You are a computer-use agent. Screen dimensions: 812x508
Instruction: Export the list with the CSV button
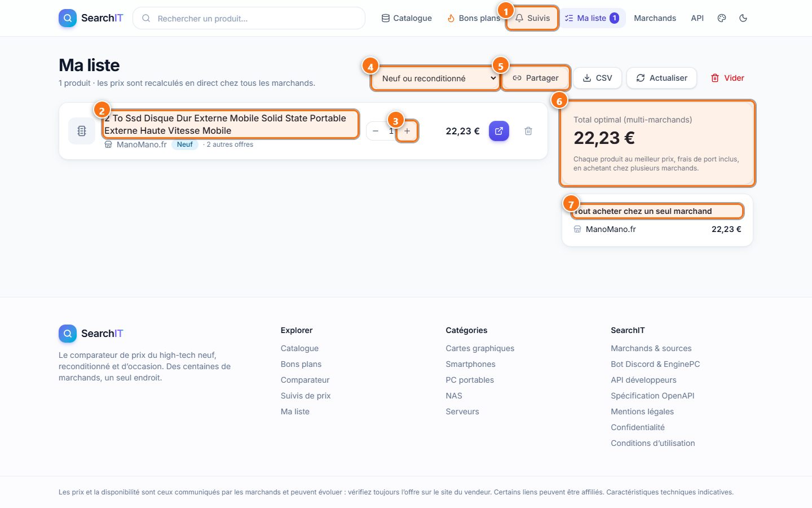pos(597,78)
